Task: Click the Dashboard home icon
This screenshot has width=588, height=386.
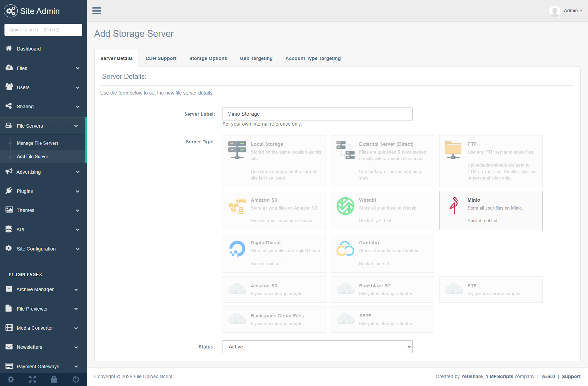Action: pyautogui.click(x=9, y=48)
